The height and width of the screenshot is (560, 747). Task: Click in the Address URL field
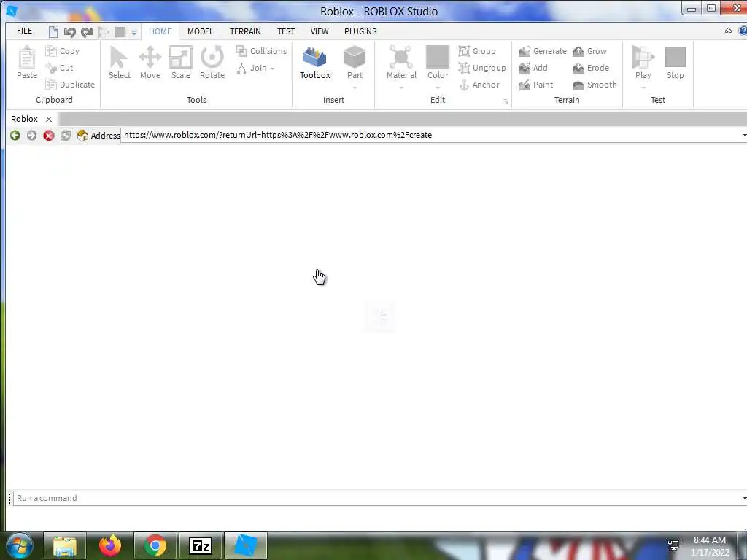click(430, 135)
